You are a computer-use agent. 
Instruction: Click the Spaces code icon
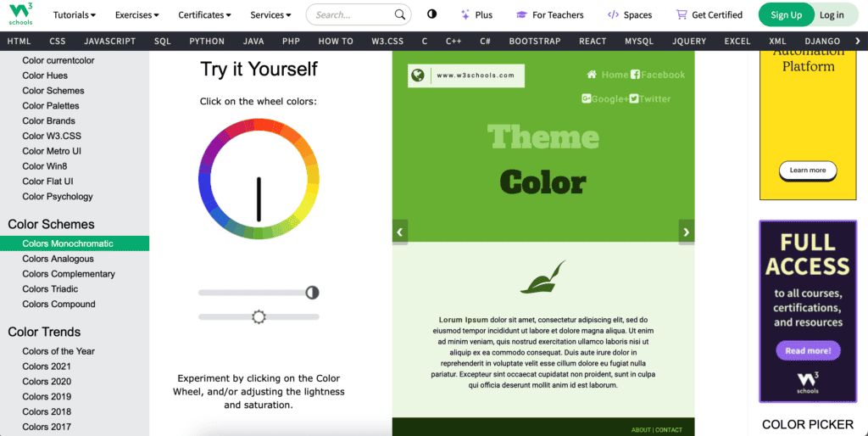[613, 15]
